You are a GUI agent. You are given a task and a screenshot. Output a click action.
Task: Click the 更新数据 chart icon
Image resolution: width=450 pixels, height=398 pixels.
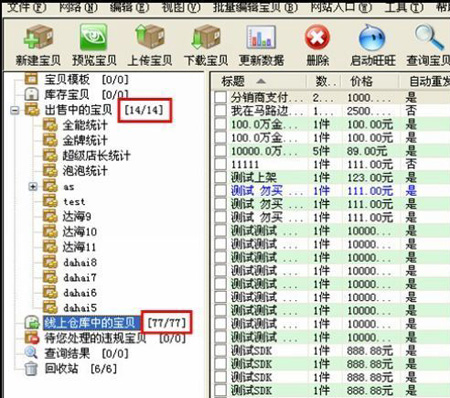[x=261, y=37]
